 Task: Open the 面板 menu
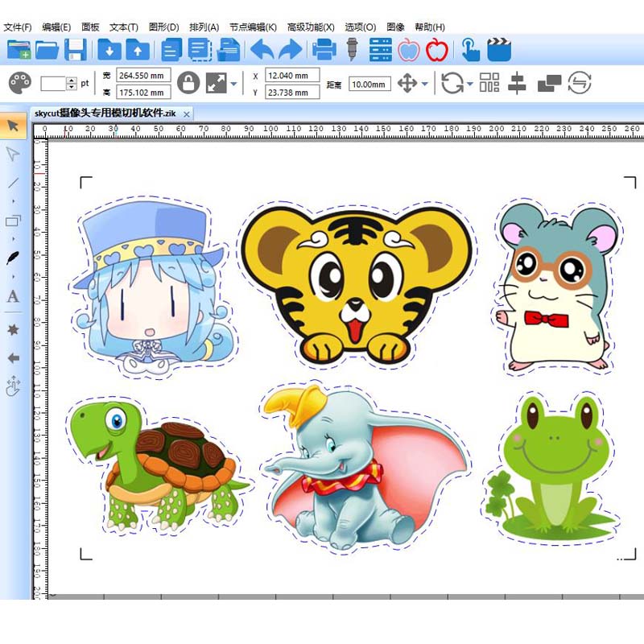pos(90,27)
